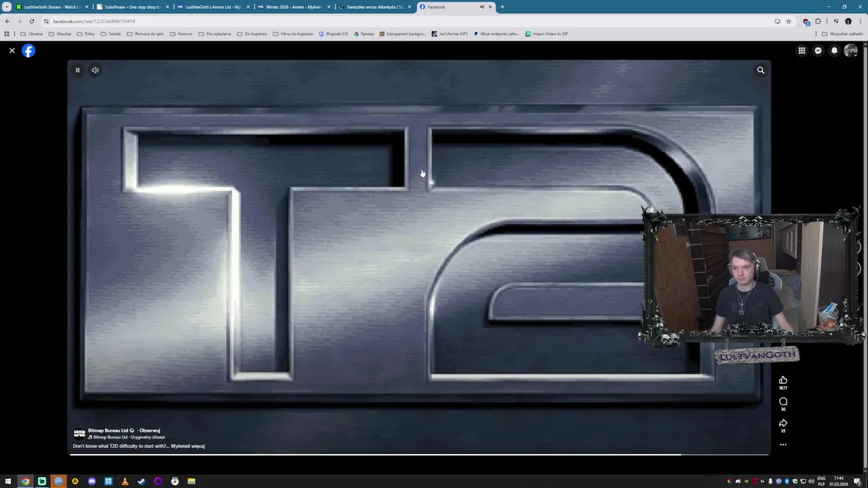Mute the Facebook tab via its audio indicator

482,7
